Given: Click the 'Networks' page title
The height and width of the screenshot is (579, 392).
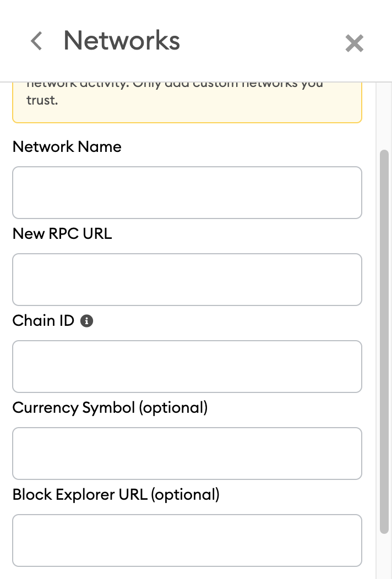Looking at the screenshot, I should 122,41.
